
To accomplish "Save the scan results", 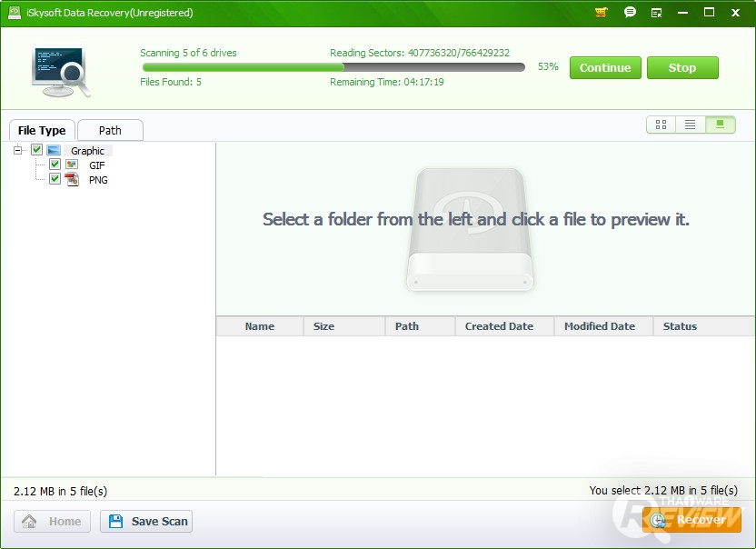I will point(146,521).
